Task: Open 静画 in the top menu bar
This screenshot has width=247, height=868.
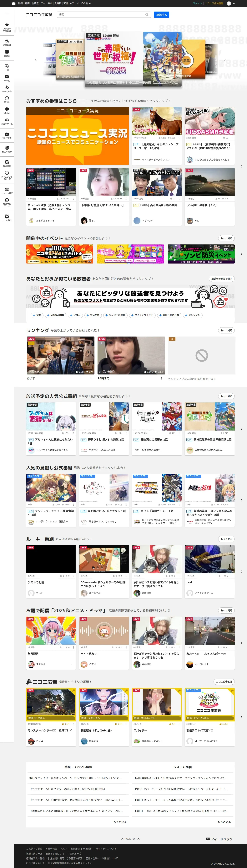Action: [27, 3]
